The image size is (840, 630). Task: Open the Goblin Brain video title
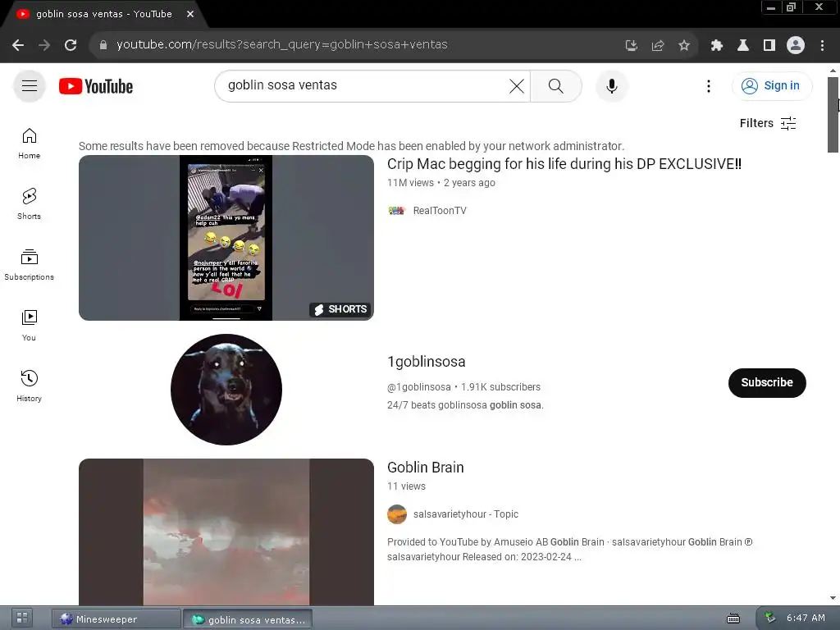(x=426, y=467)
